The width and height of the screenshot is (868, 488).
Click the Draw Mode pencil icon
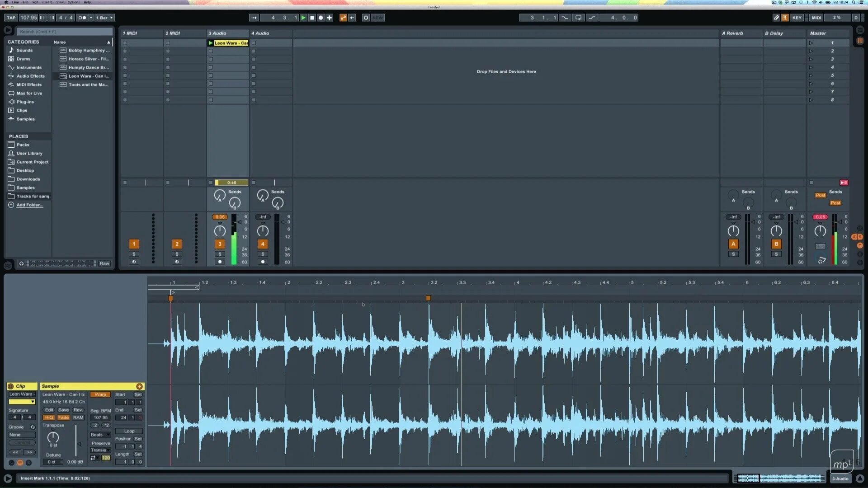[776, 17]
